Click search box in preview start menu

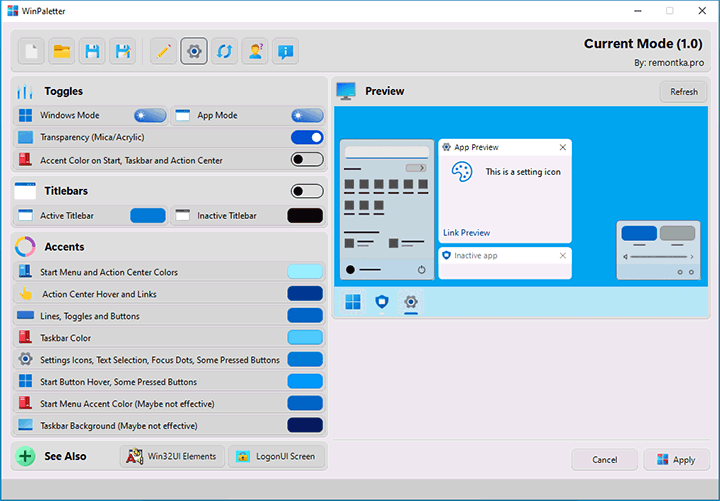point(387,152)
